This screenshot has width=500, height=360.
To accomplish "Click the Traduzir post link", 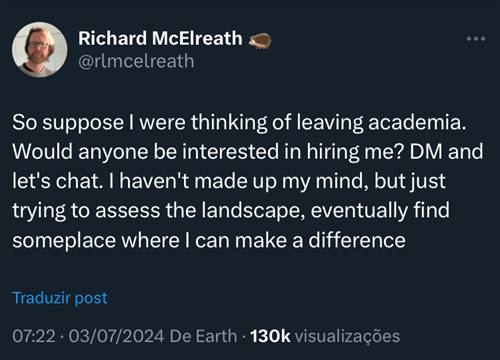I will coord(60,298).
